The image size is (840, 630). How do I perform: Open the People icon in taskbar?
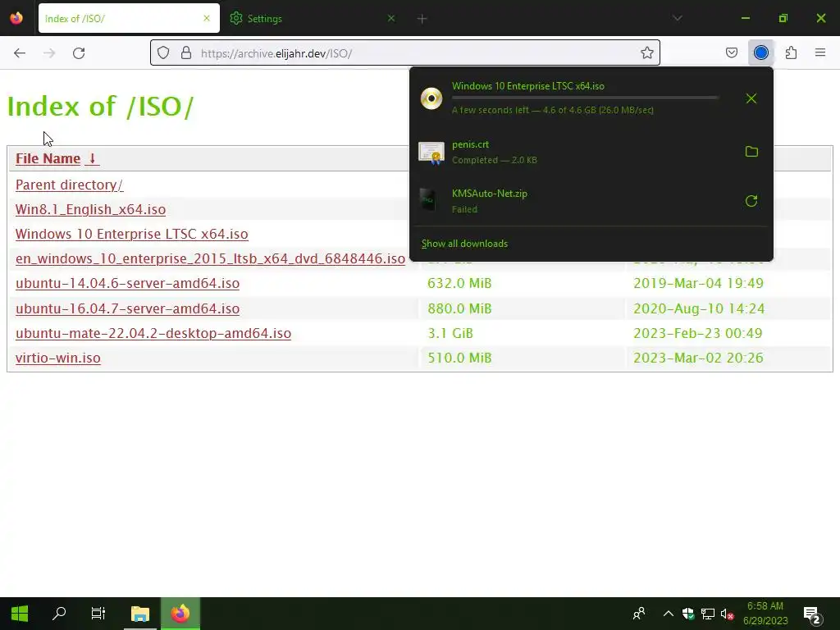638,614
